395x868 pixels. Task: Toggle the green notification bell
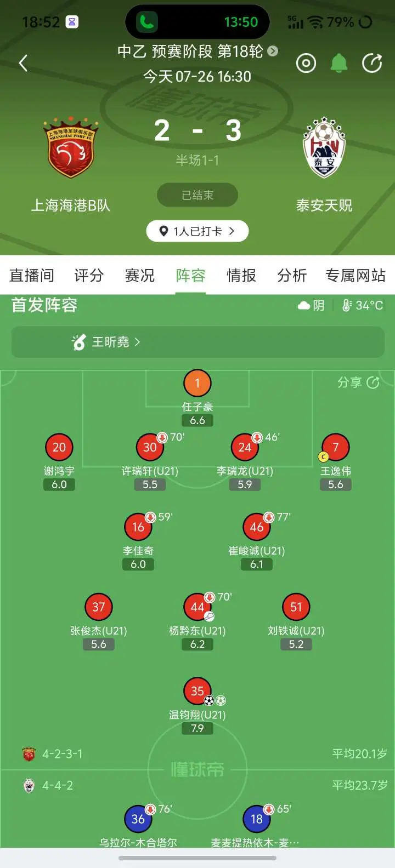coord(339,64)
